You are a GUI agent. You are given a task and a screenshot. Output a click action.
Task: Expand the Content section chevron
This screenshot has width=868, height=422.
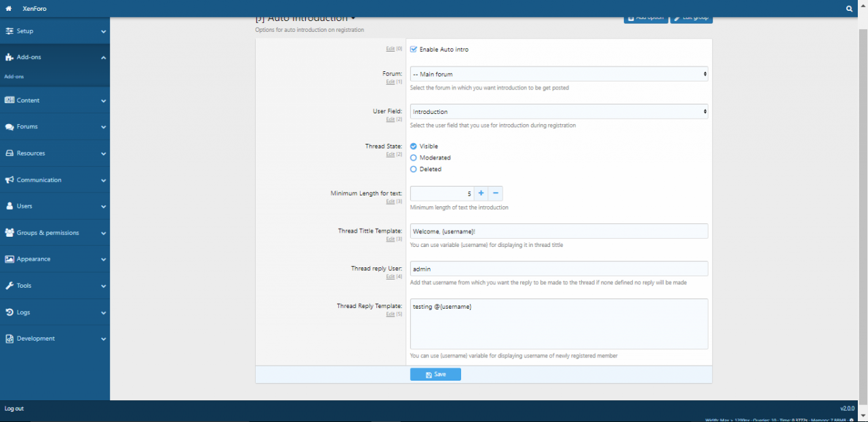tap(103, 100)
